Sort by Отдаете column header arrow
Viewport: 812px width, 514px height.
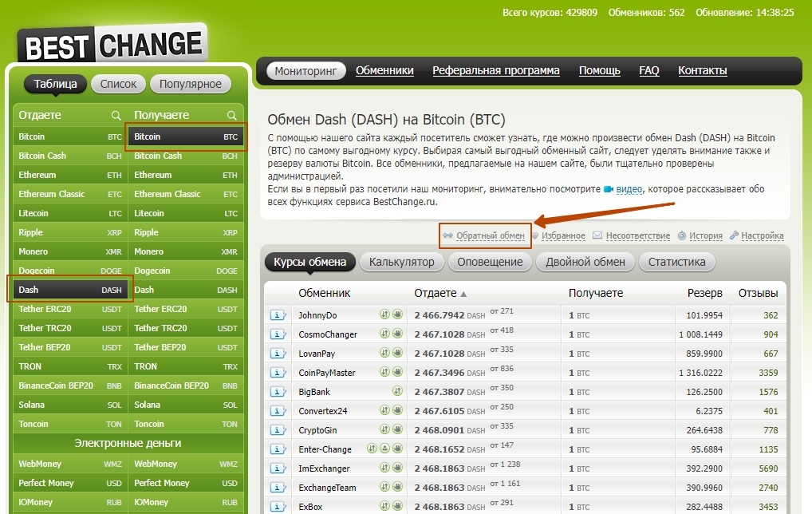click(x=463, y=294)
